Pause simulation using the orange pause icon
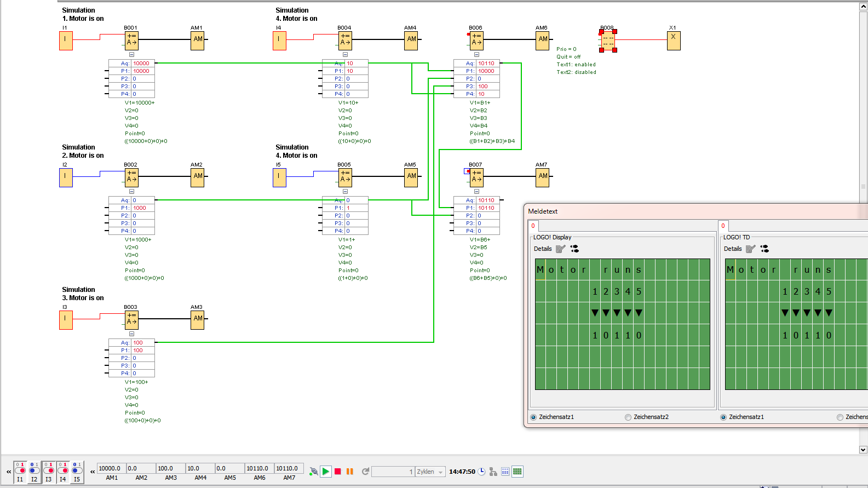This screenshot has width=868, height=488. pos(350,472)
